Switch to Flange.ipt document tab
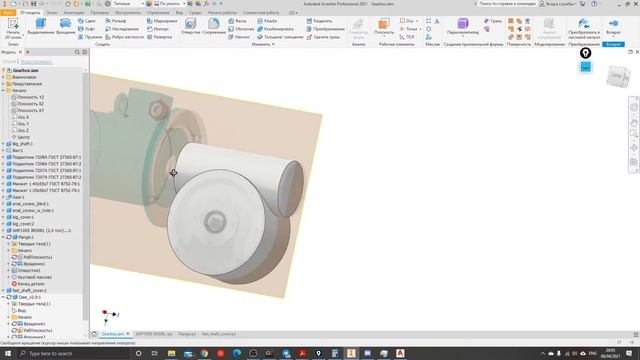 coord(187,334)
